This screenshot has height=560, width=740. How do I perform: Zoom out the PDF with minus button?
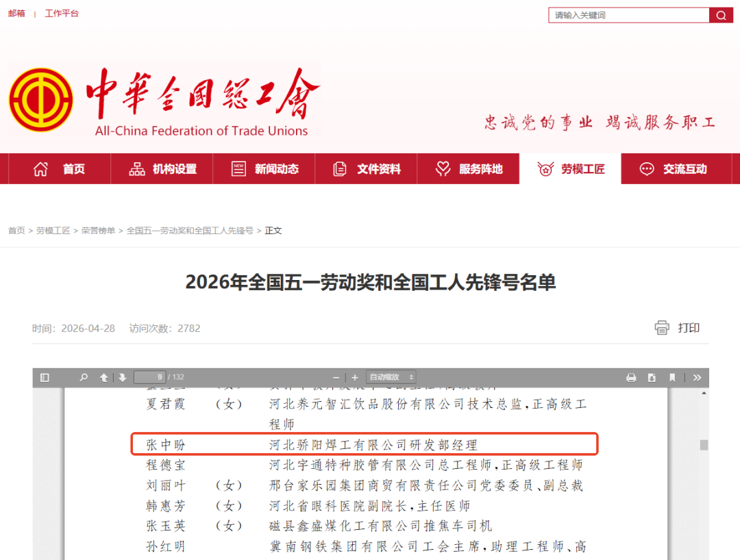point(336,378)
